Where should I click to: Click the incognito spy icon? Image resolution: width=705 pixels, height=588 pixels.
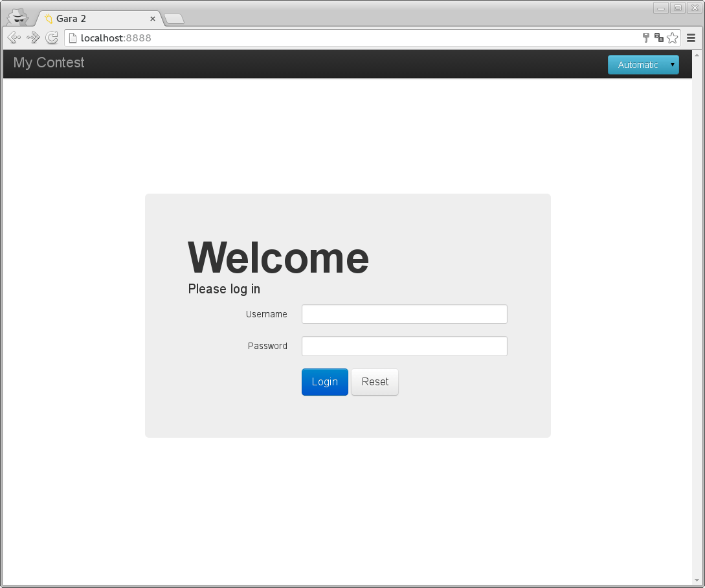pyautogui.click(x=17, y=17)
